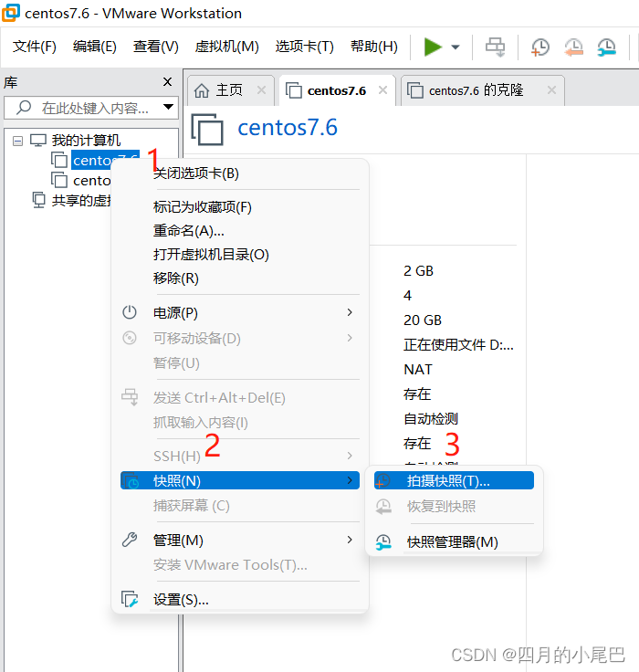Click the centos7.6 heading text
Viewport: 639px width, 672px height.
[x=288, y=128]
